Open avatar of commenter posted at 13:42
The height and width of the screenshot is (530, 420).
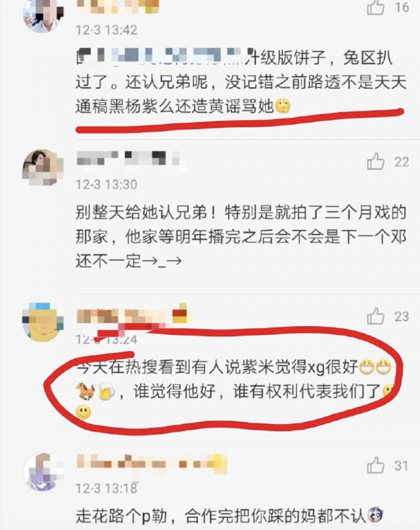point(43,15)
